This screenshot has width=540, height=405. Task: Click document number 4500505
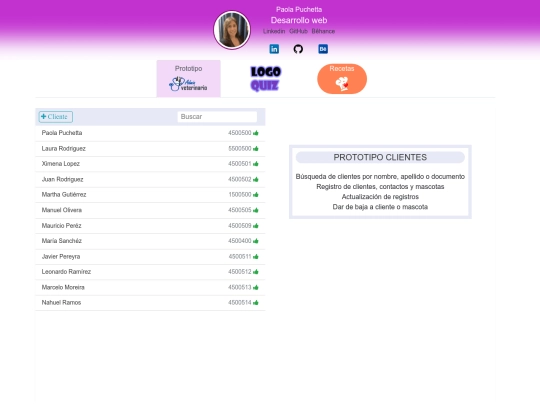click(x=240, y=210)
